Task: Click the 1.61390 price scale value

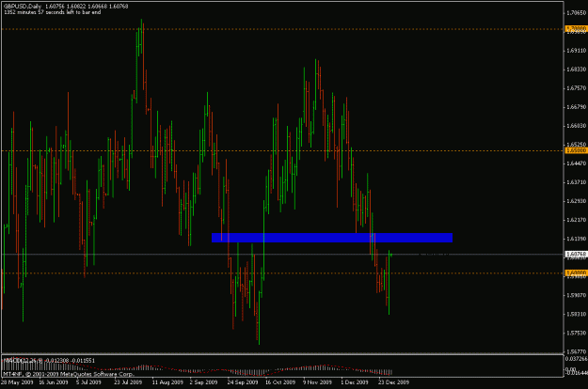Action: point(577,239)
